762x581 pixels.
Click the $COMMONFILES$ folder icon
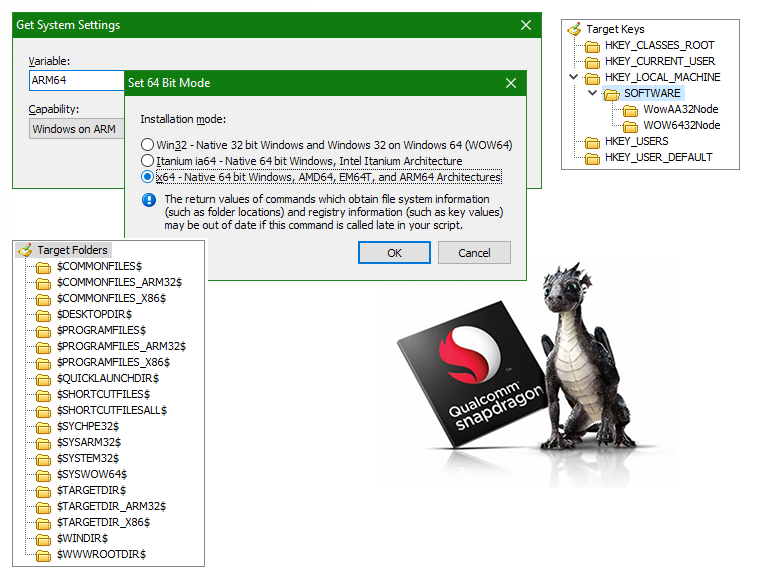[43, 267]
